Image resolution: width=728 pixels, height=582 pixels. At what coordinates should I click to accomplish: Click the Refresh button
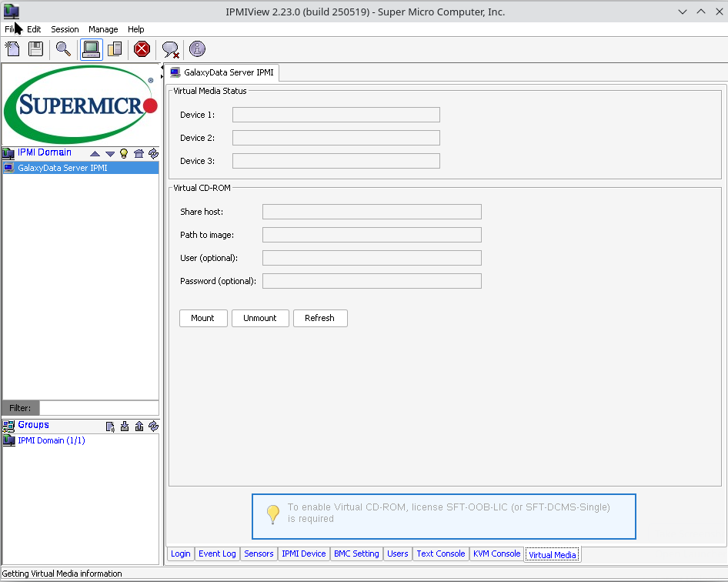[x=320, y=318]
